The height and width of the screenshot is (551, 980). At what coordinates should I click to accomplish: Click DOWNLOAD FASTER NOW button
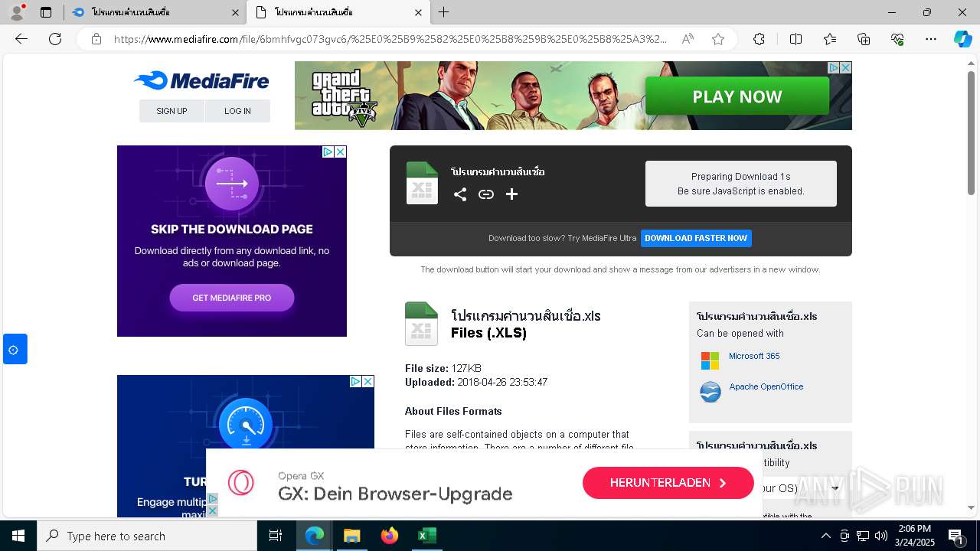696,238
